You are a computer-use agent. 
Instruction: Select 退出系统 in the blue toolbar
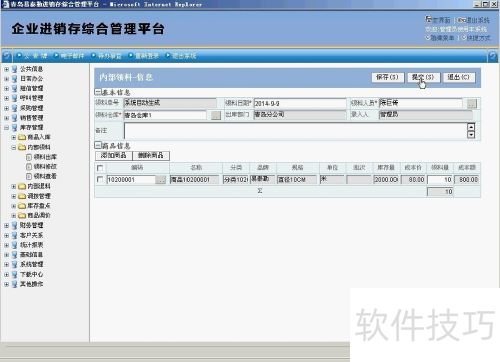pyautogui.click(x=184, y=56)
